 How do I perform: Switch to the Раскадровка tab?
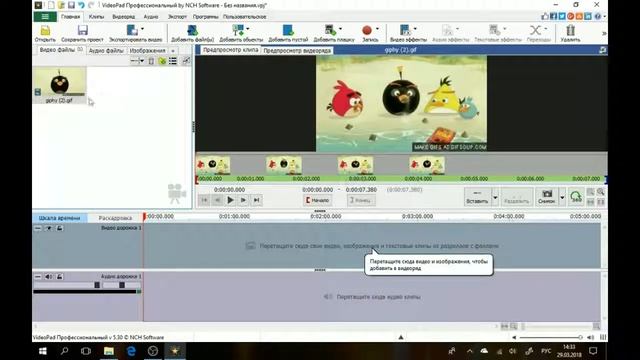point(115,218)
